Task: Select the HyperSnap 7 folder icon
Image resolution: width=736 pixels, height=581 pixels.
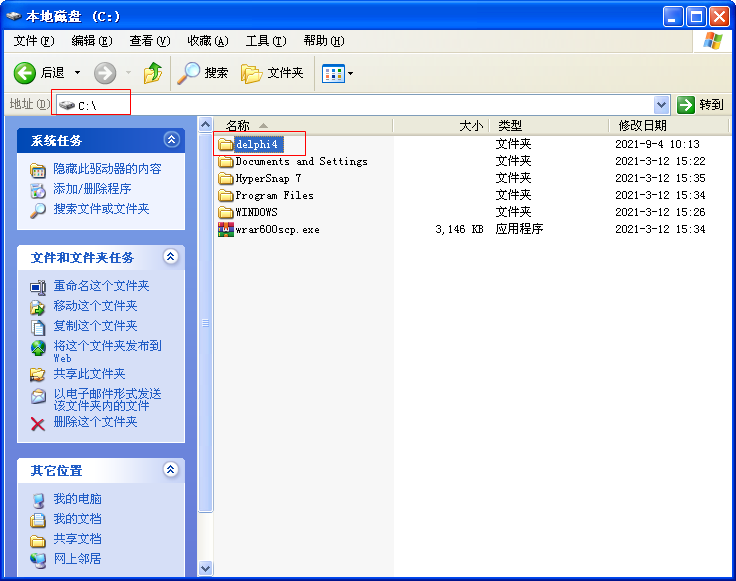Action: point(226,179)
